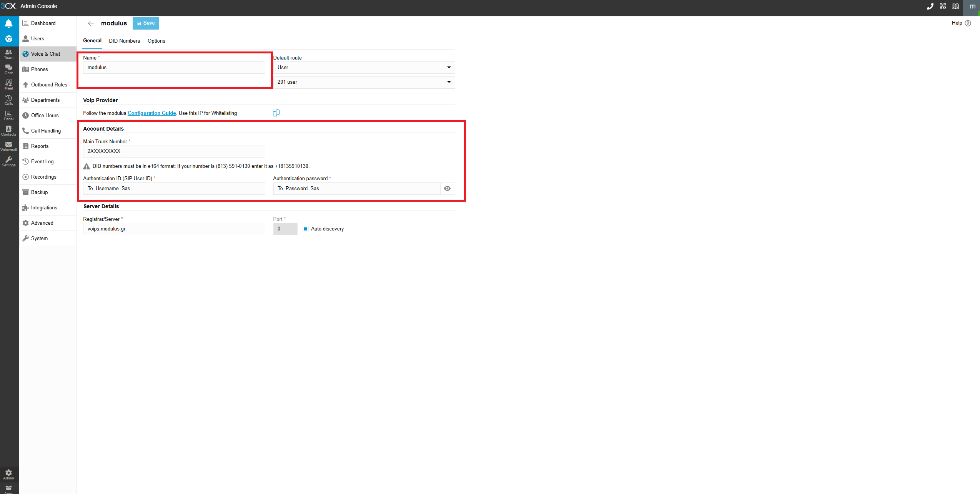Image resolution: width=980 pixels, height=494 pixels.
Task: Switch to the DID Numbers tab
Action: click(x=124, y=41)
